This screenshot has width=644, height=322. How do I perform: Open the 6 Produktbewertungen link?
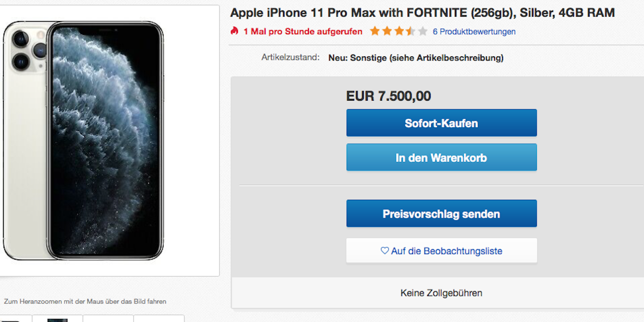click(x=474, y=32)
